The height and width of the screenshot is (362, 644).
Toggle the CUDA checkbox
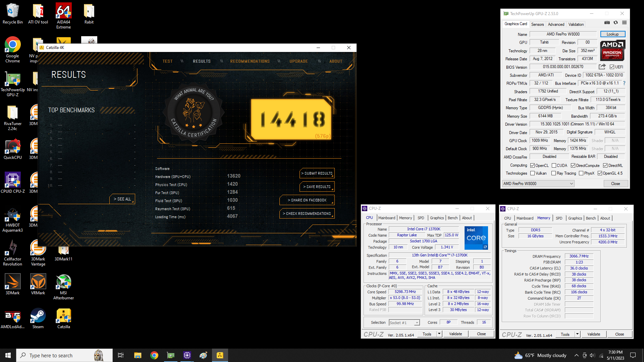[554, 165]
